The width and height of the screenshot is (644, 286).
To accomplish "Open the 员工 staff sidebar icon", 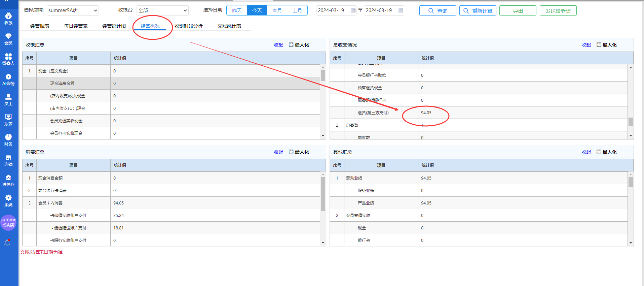I will point(8,100).
